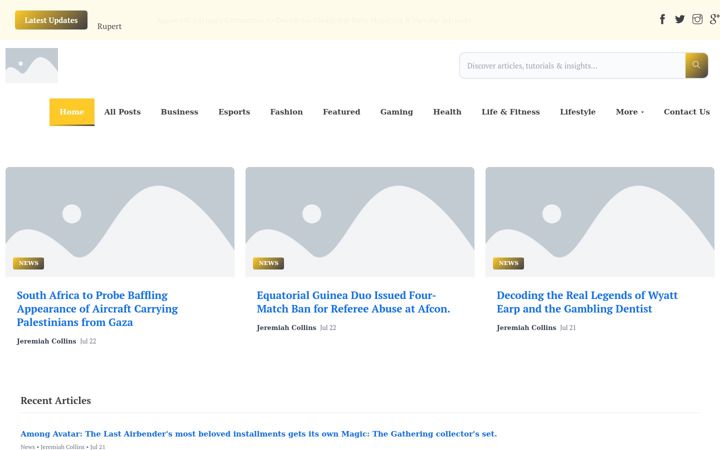Viewport: 720px width, 450px height.
Task: Open the Contact Us page
Action: click(686, 112)
